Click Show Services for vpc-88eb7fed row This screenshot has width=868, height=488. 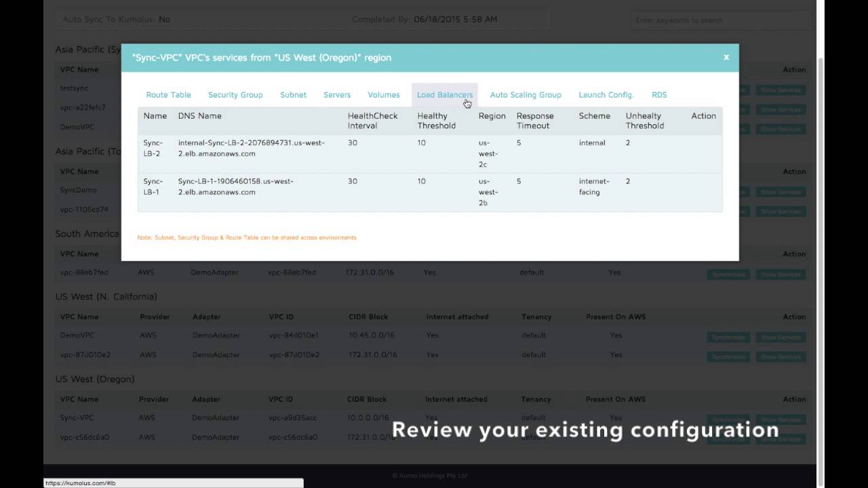point(781,274)
